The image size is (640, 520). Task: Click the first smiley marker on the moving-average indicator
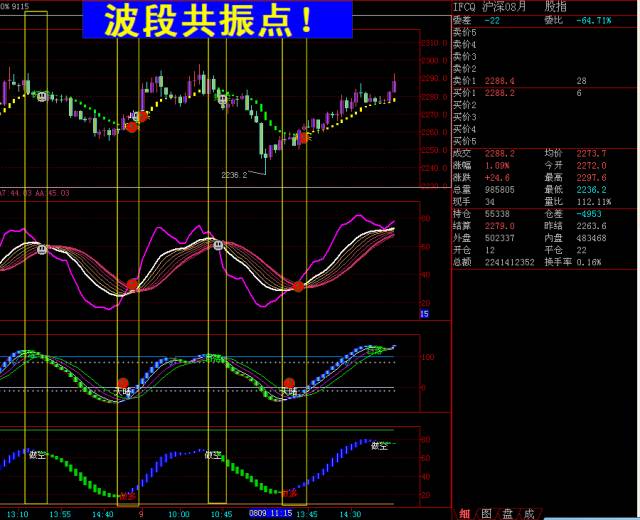[x=42, y=249]
